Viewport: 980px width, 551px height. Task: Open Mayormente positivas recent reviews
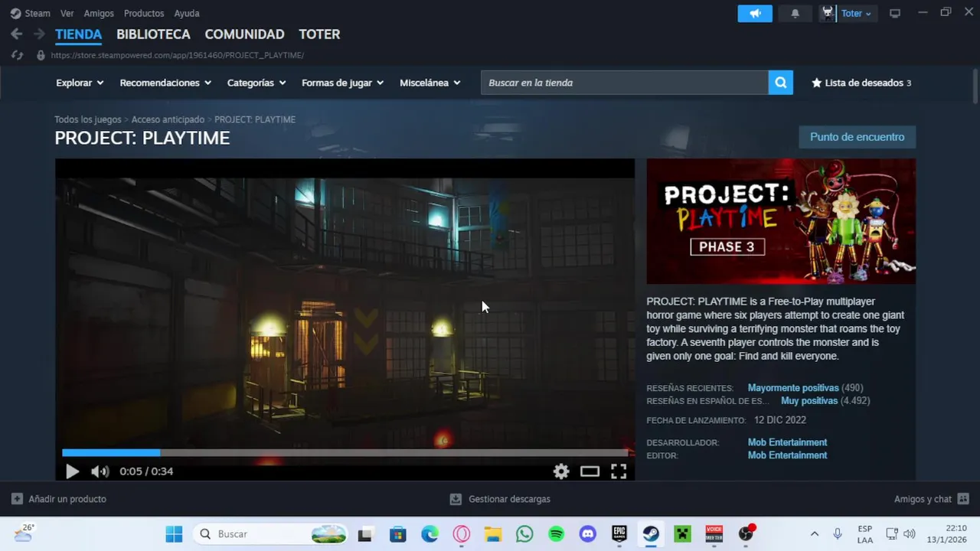tap(793, 388)
